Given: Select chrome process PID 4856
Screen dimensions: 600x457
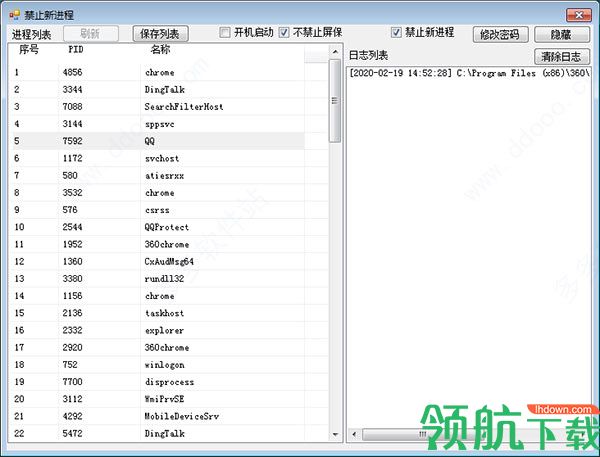Looking at the screenshot, I should [159, 72].
